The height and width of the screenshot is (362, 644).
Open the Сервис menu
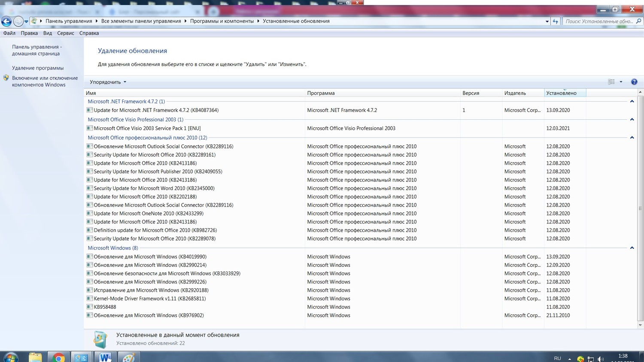click(66, 33)
